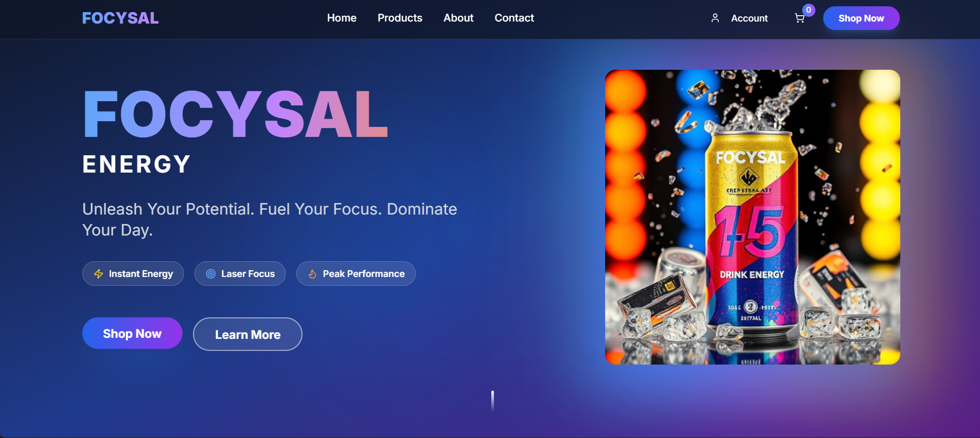Screen dimensions: 980x438
Task: Click the target Laser Focus icon
Action: (x=211, y=274)
